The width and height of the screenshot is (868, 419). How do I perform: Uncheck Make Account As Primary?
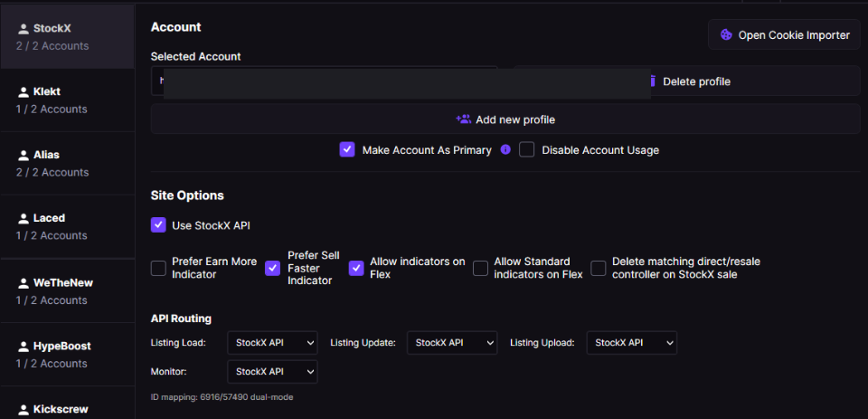point(347,149)
